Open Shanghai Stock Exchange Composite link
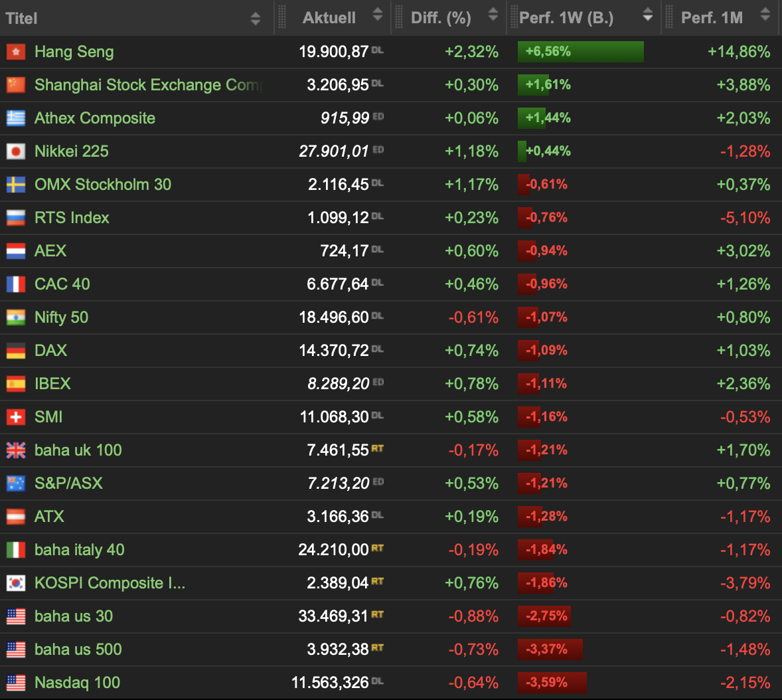Screen dimensions: 782x700 tap(149, 85)
